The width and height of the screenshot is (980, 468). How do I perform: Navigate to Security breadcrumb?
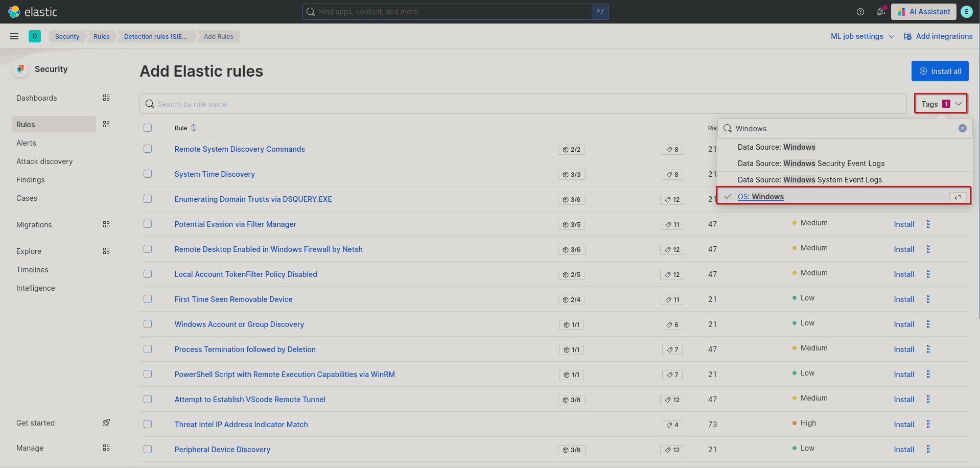67,36
